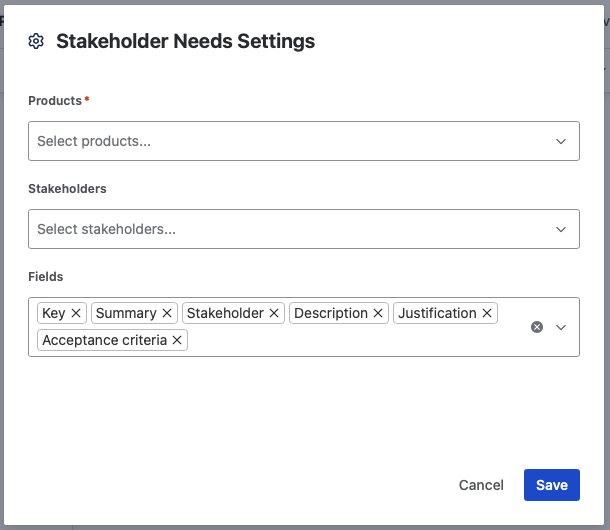Screen dimensions: 610x530
Task: Click the Stakeholder Needs Settings heading
Action: pyautogui.click(x=186, y=41)
